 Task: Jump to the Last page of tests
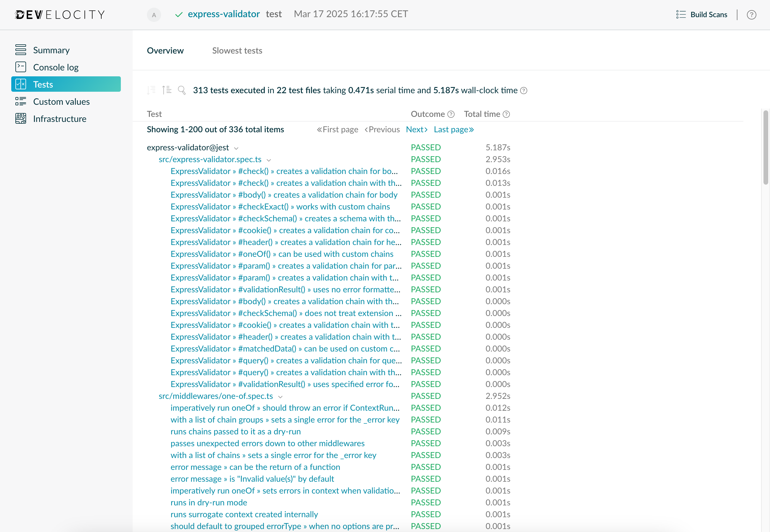click(454, 129)
